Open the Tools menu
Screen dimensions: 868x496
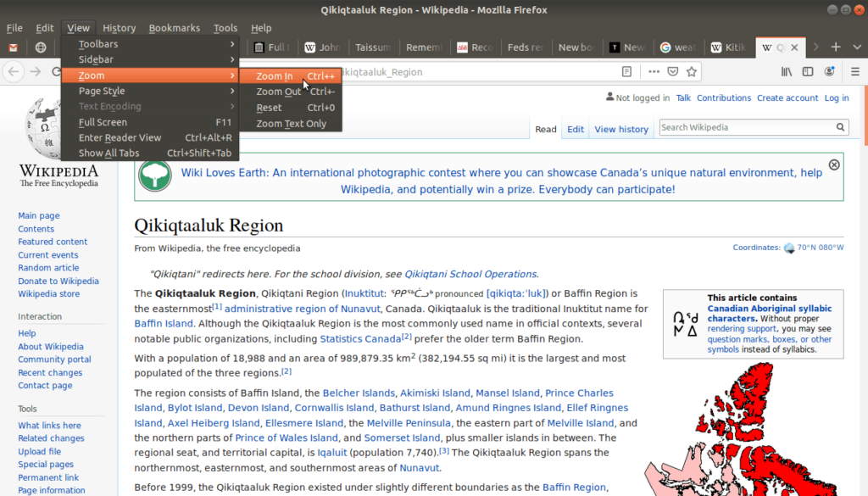[x=225, y=28]
